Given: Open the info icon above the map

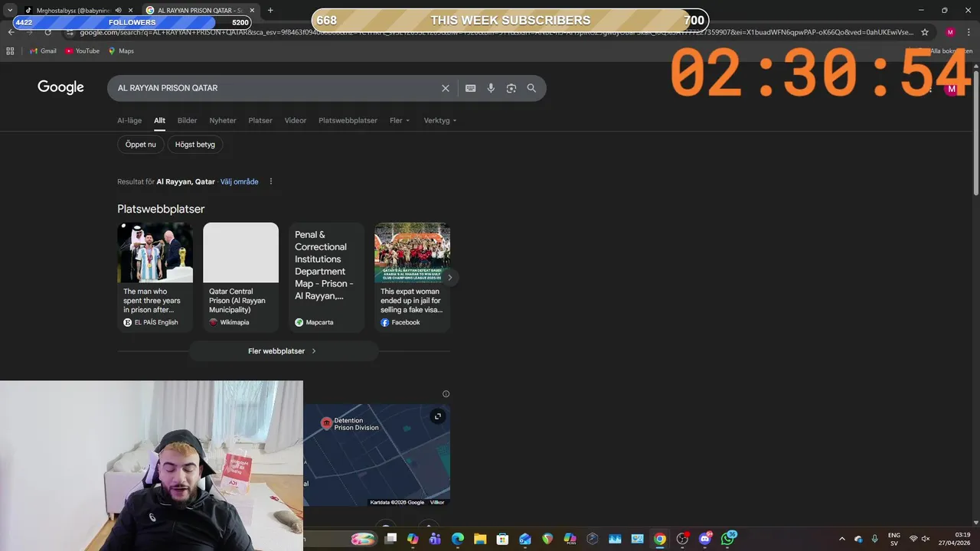Looking at the screenshot, I should (446, 394).
